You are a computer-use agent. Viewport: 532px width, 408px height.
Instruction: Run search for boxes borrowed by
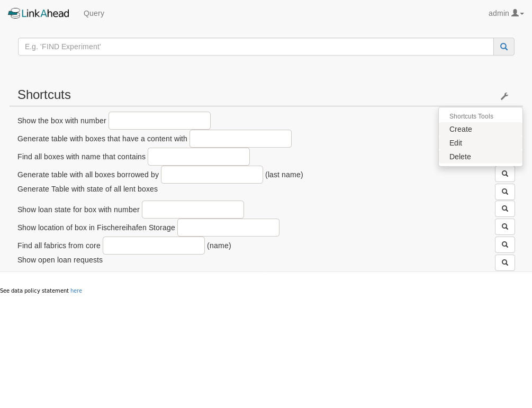click(x=505, y=174)
